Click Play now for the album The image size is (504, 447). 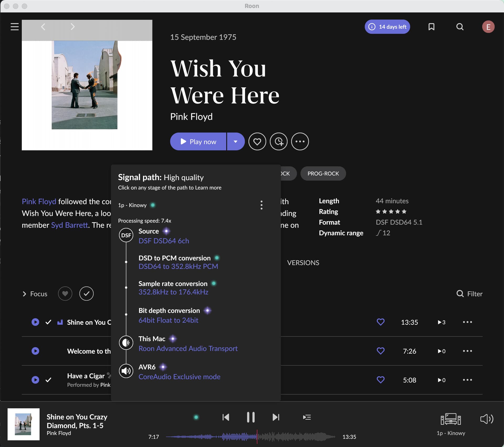[x=198, y=141]
